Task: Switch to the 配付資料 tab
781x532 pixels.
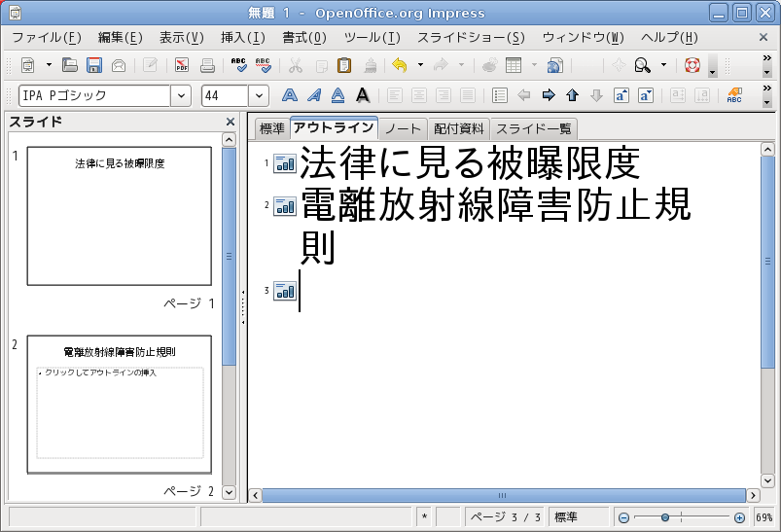Action: point(459,128)
